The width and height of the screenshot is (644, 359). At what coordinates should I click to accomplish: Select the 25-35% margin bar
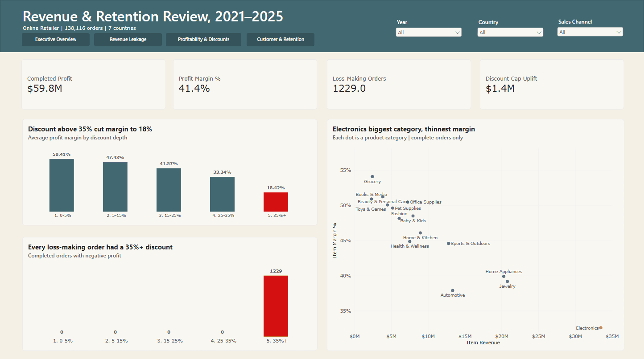(222, 194)
